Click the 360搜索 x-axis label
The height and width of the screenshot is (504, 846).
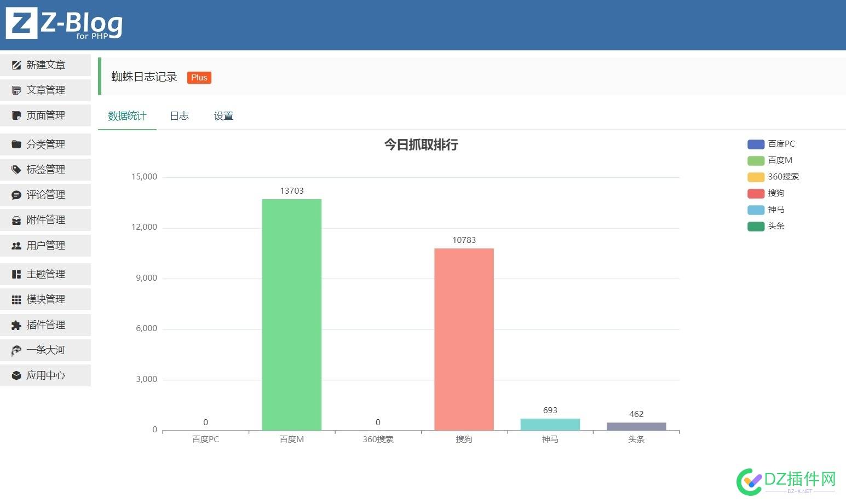(x=378, y=439)
